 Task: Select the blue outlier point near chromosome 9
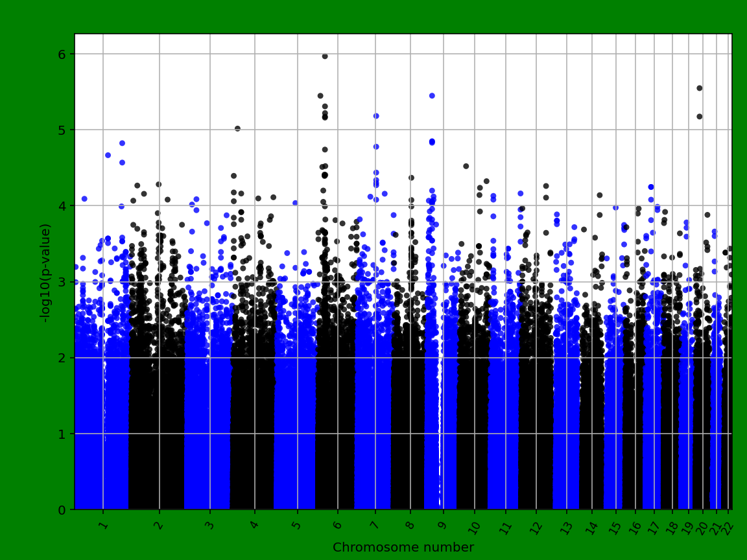432,95
